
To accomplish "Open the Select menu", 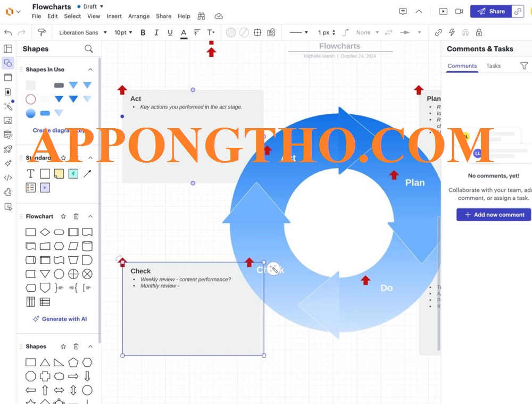I will coord(72,16).
